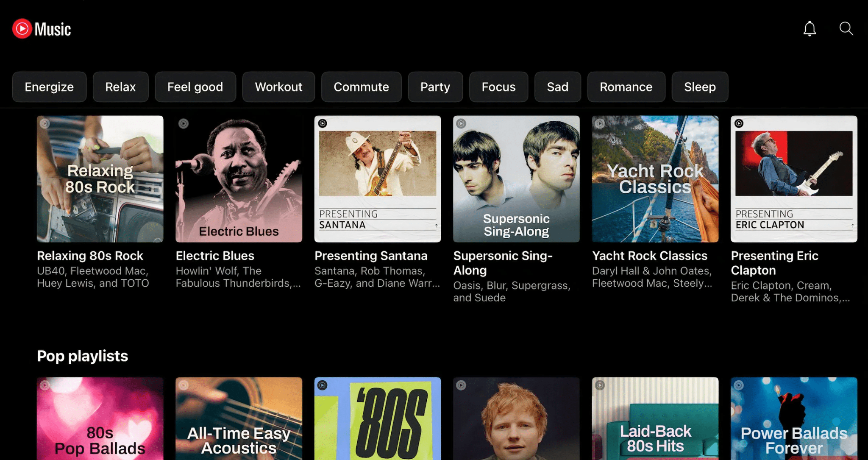Open the Yacht Rock Classics title link
Viewport: 868px width, 460px height.
(x=649, y=256)
